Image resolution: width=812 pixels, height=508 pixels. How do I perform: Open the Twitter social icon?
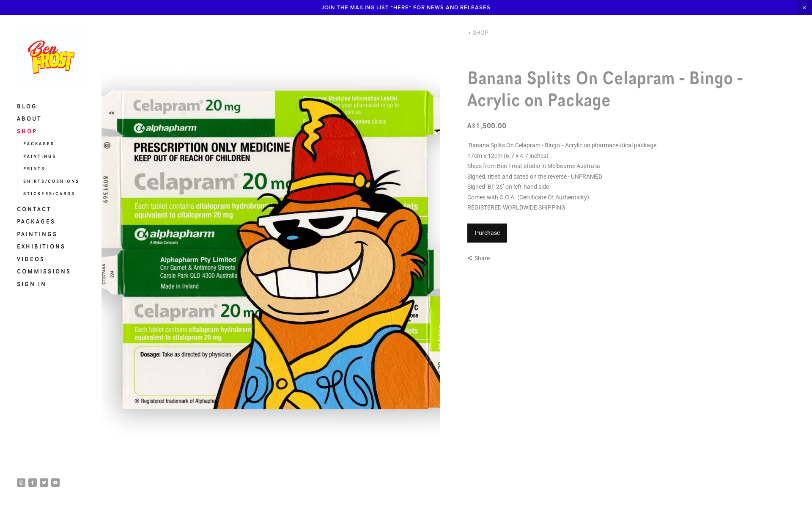click(44, 483)
